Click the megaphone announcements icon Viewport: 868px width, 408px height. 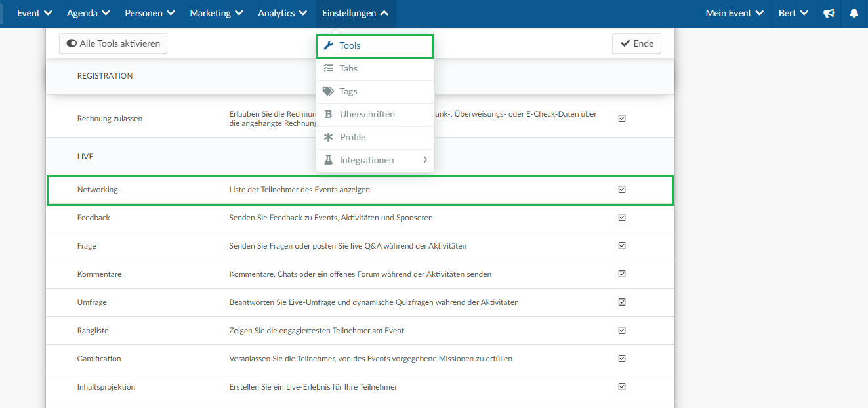pyautogui.click(x=829, y=13)
